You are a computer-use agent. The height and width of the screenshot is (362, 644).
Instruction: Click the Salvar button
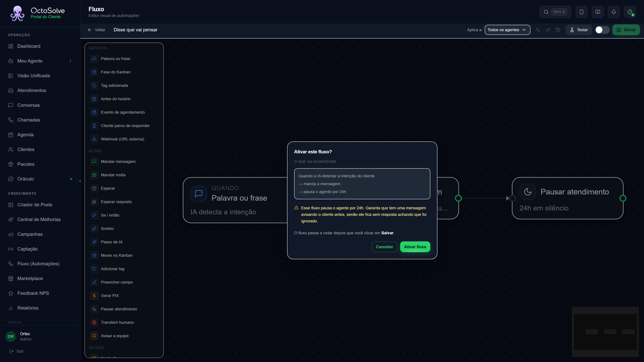click(x=626, y=30)
